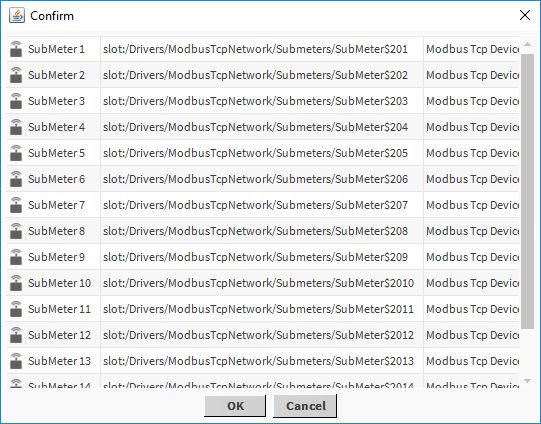Dismiss the dialog with Cancel
Viewport: 541px width, 424px height.
(305, 406)
